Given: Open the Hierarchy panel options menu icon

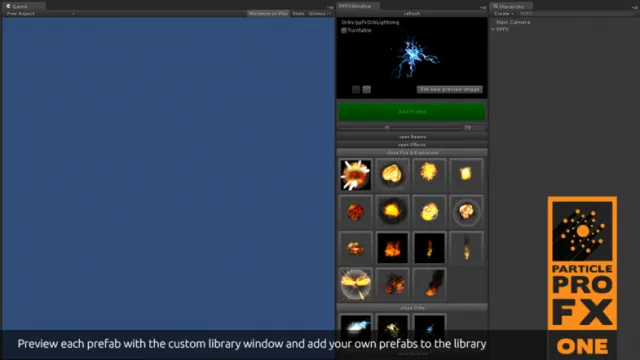Looking at the screenshot, I should click(x=635, y=7).
